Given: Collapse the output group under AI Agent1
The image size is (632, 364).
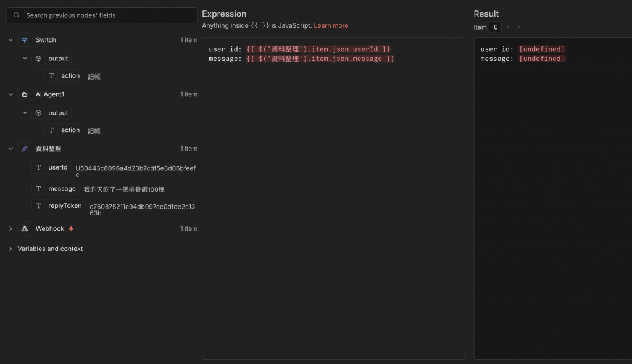Looking at the screenshot, I should [25, 113].
